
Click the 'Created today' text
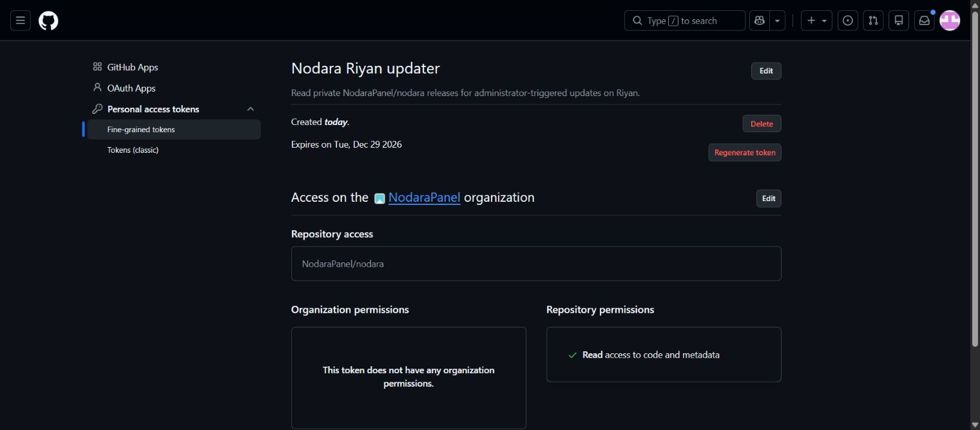pos(320,122)
